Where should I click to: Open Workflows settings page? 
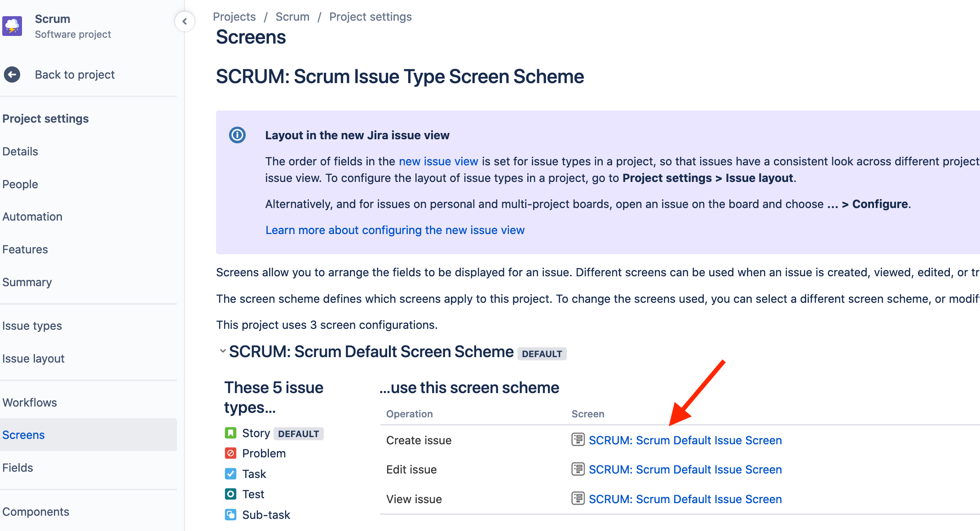[30, 403]
